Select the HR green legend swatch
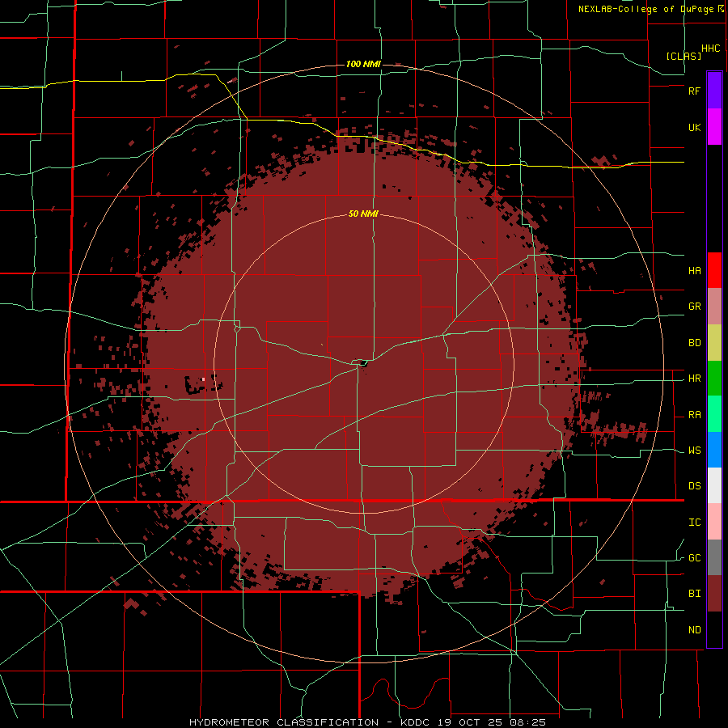728x728 pixels. pyautogui.click(x=714, y=379)
